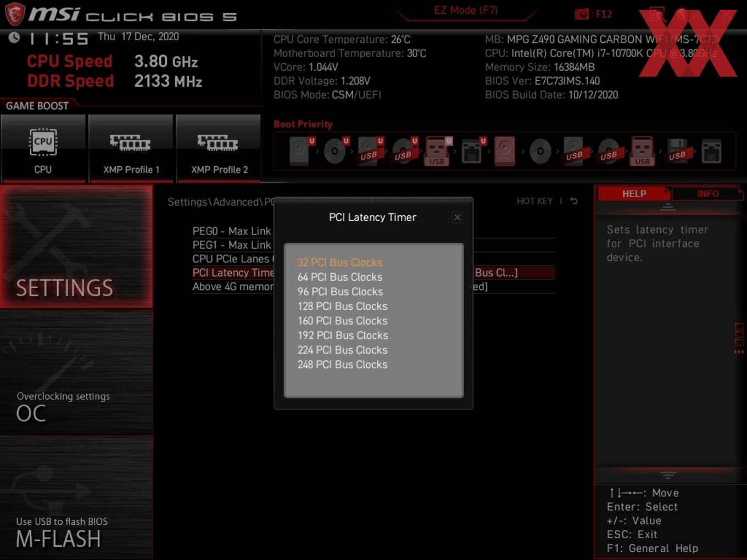Screen dimensions: 747x560
Task: Toggle CPU Game Boost button
Action: point(43,148)
